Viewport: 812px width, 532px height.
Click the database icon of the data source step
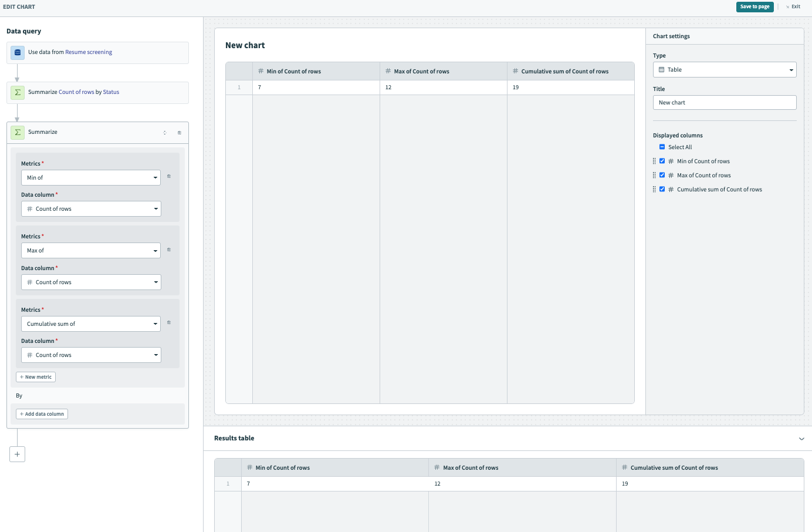click(18, 52)
